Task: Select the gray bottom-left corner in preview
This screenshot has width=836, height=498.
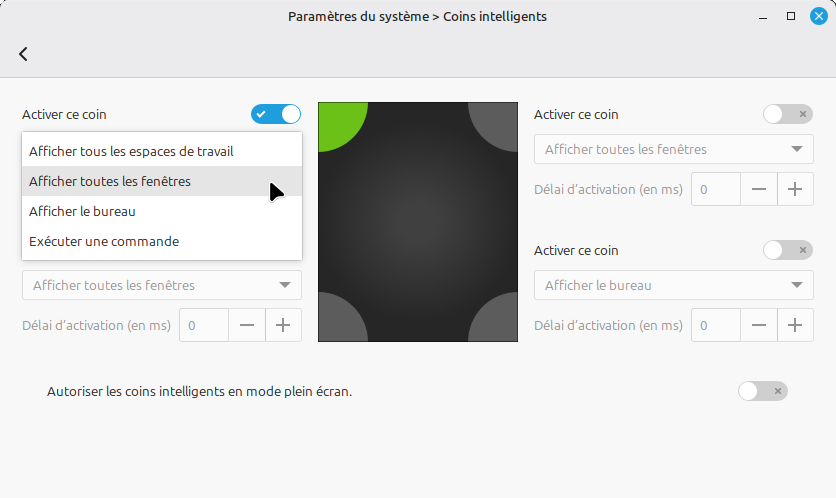Action: (x=340, y=319)
